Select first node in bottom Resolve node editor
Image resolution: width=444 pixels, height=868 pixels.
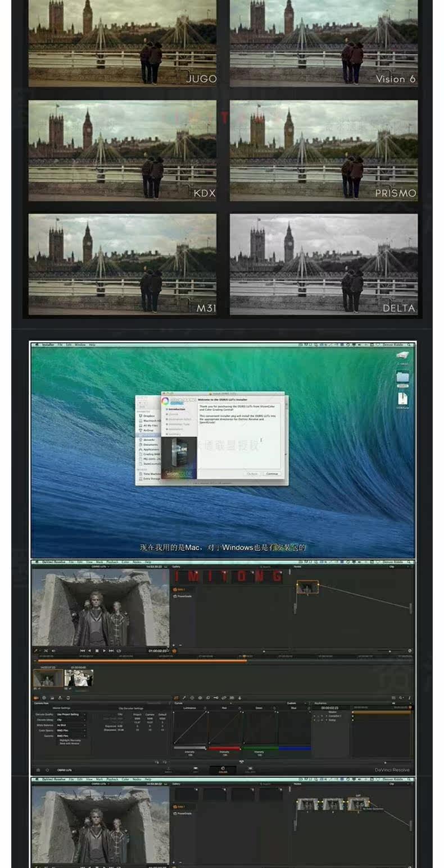307,805
